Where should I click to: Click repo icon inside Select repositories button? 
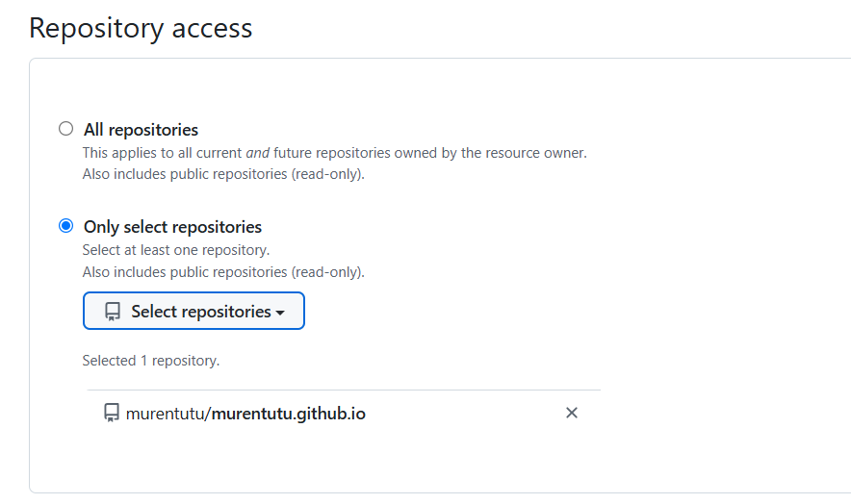tap(113, 312)
